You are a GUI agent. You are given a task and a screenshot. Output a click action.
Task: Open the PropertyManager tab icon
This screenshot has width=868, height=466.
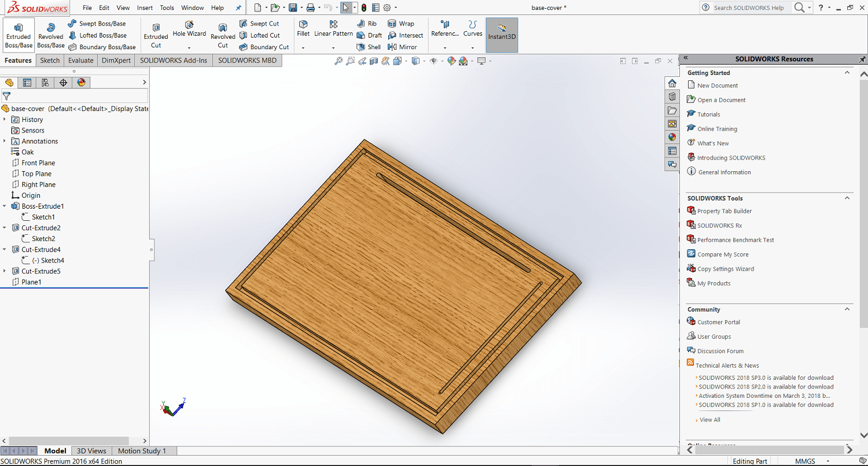click(x=27, y=83)
